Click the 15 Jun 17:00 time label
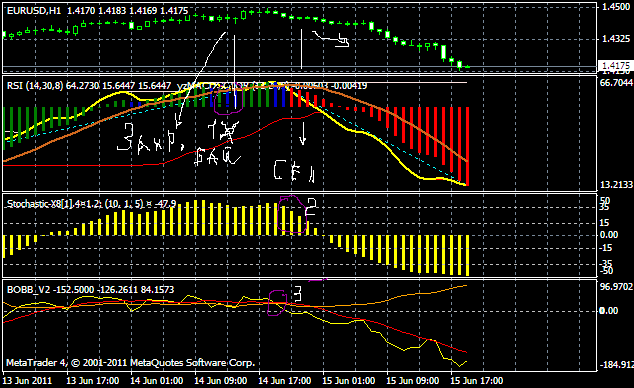This screenshot has width=634, height=388. pyautogui.click(x=476, y=381)
